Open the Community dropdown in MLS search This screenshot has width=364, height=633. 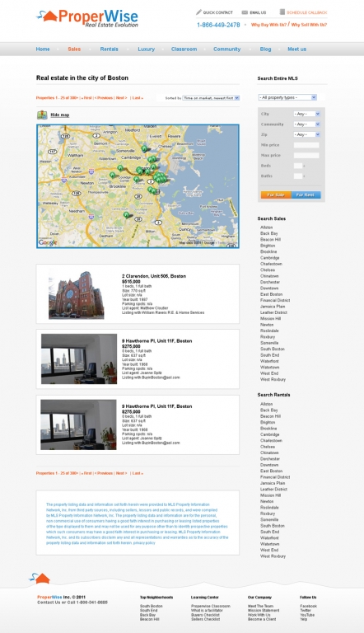click(x=306, y=124)
